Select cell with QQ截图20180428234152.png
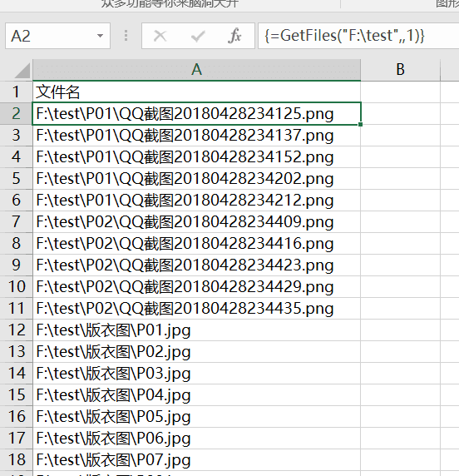Viewport: 459px width, 476px height. tap(196, 157)
